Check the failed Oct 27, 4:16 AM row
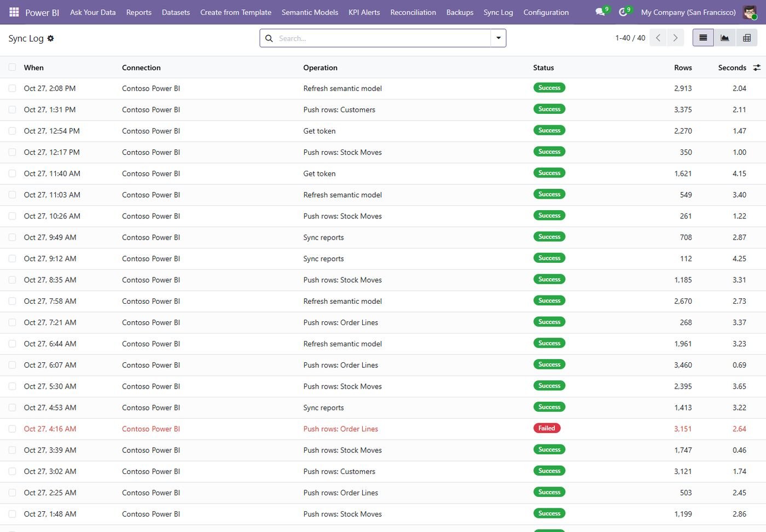This screenshot has height=532, width=766. click(12, 429)
